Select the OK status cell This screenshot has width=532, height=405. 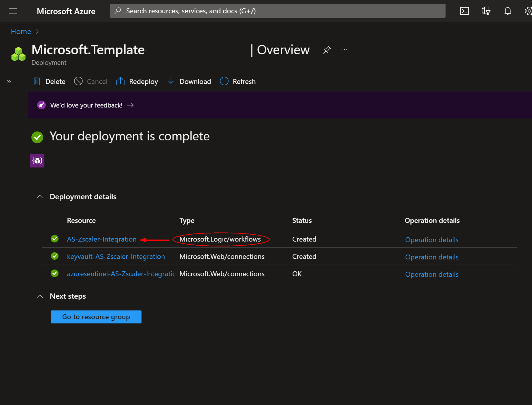(297, 274)
